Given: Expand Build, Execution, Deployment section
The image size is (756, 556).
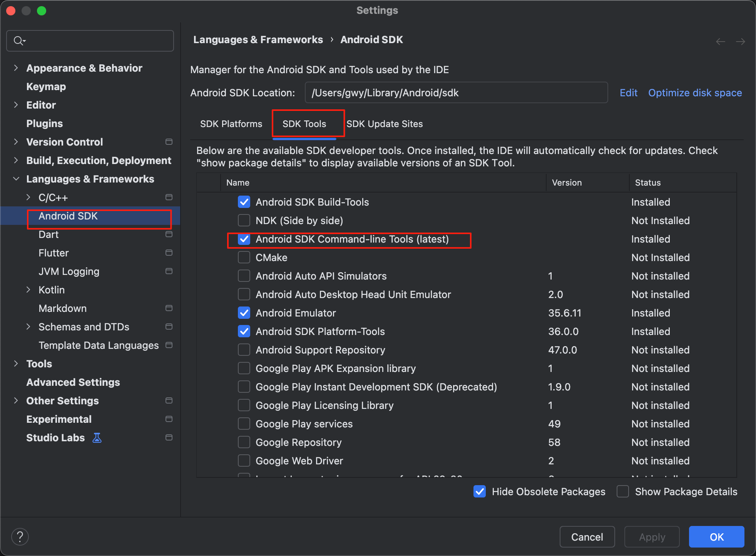Looking at the screenshot, I should click(x=16, y=160).
